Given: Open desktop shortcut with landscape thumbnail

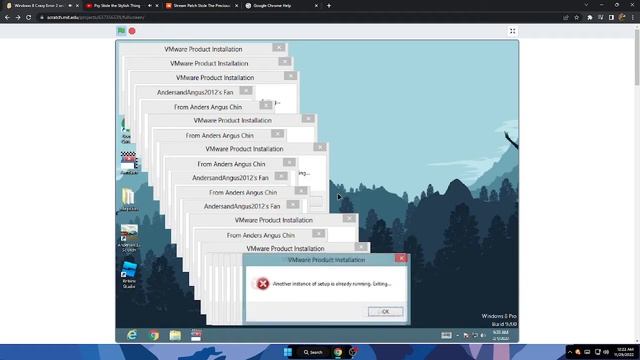Looking at the screenshot, I should click(129, 238).
